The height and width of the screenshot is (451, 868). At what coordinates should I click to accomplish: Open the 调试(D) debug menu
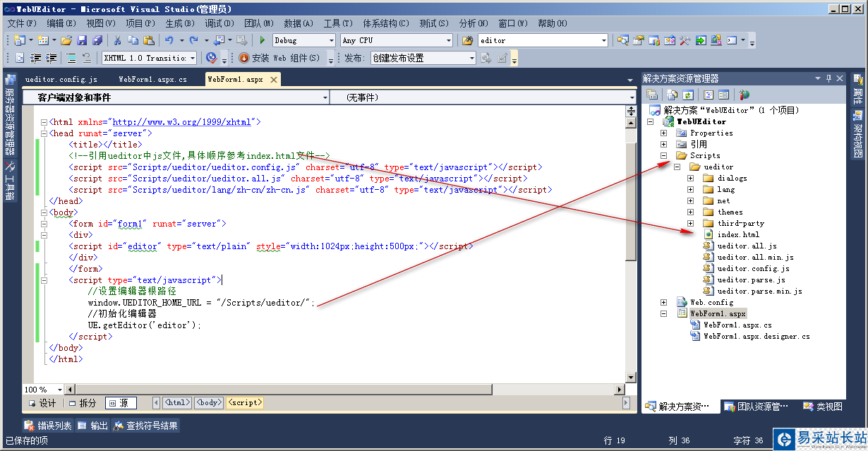[219, 23]
